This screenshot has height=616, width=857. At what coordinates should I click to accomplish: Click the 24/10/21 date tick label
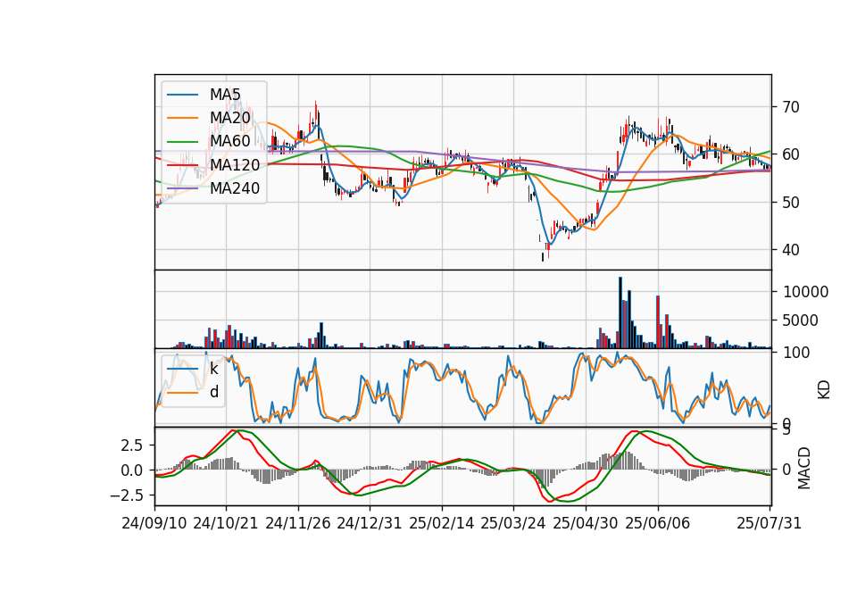point(226,523)
